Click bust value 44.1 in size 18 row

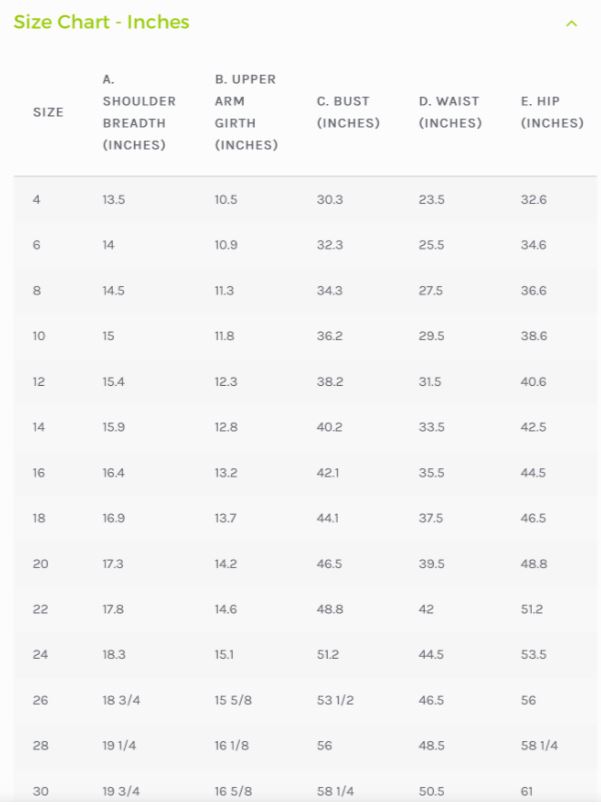(327, 519)
